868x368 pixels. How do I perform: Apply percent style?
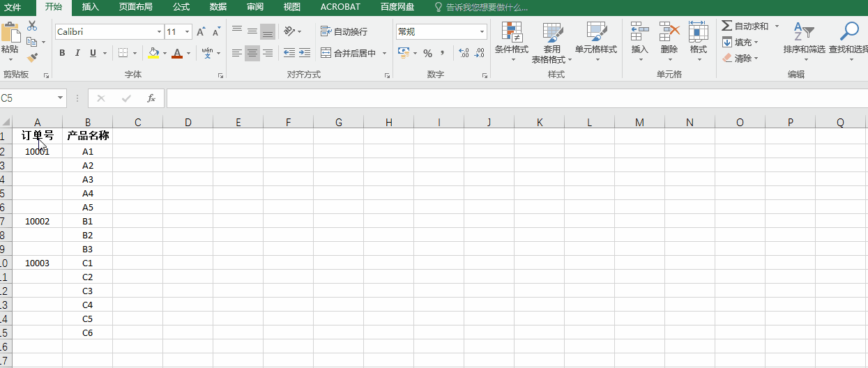427,54
